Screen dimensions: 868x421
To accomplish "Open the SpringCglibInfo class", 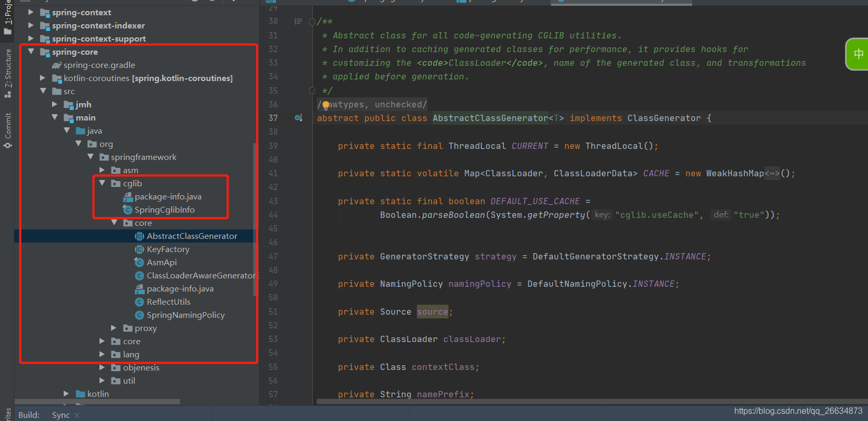I will (165, 209).
